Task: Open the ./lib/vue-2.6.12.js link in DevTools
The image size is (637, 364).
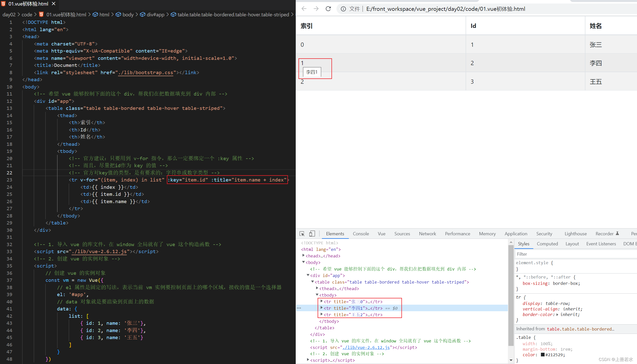Action: coord(366,347)
